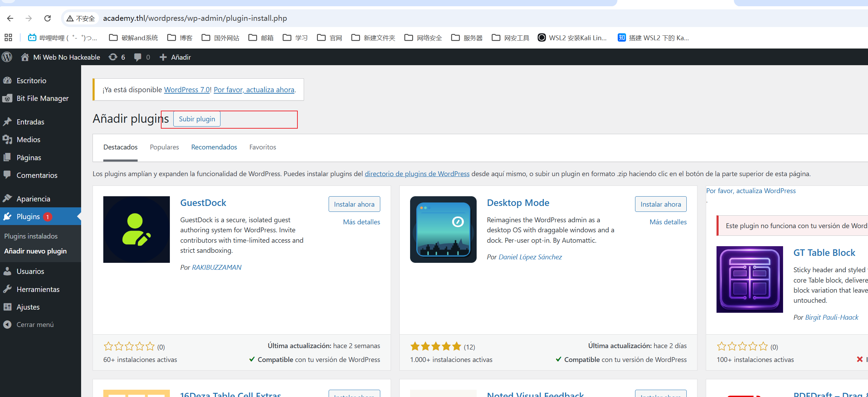Open the GT Table Block thumbnail

tap(750, 279)
